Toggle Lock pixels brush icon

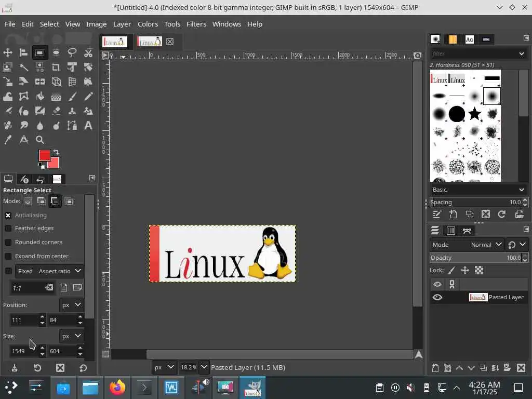tap(451, 270)
